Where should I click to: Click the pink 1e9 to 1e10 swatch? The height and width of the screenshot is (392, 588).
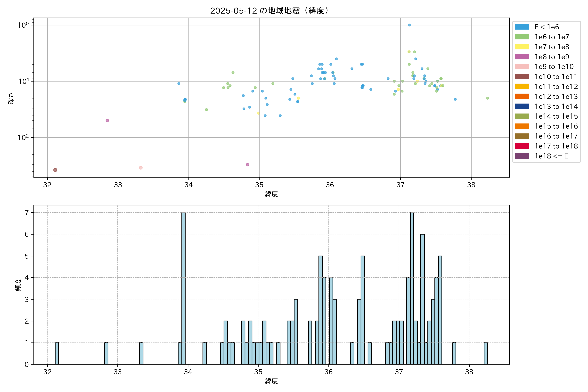coord(522,67)
